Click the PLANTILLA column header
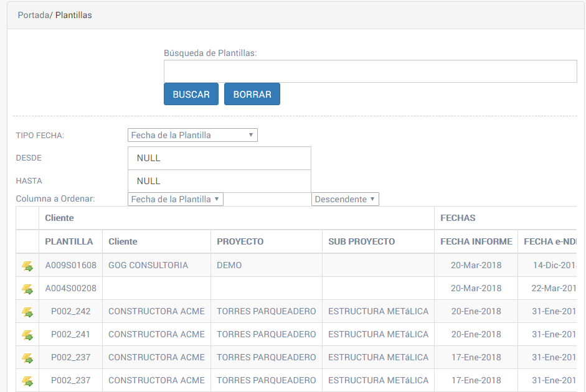The image size is (586, 392). pos(69,241)
